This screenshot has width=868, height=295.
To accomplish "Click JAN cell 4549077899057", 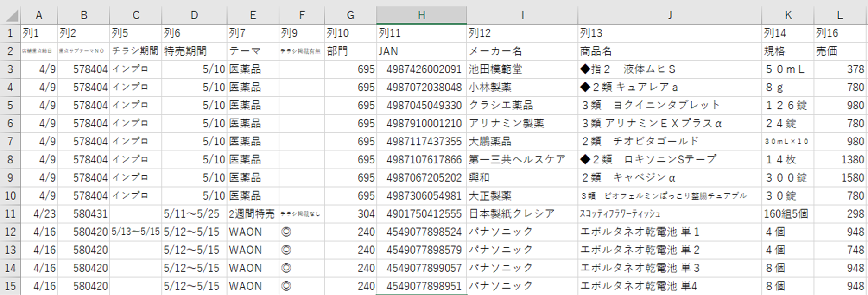I will [x=421, y=268].
